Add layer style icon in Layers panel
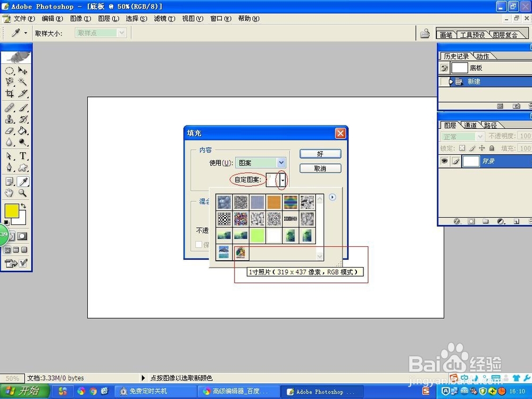532x399 pixels. 456,221
